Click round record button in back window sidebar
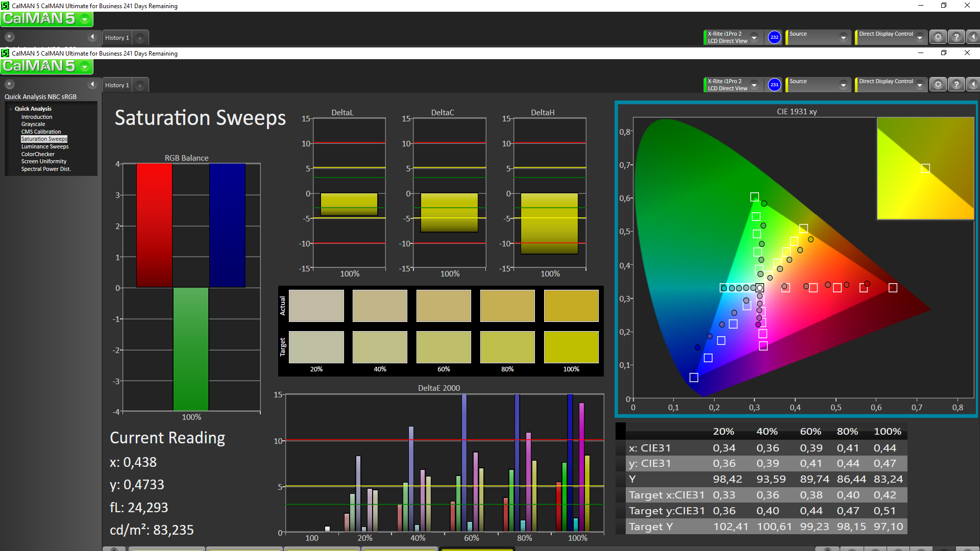 [10, 37]
